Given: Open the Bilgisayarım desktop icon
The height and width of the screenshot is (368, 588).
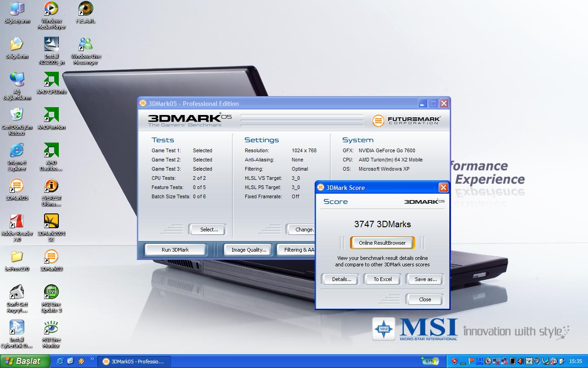Looking at the screenshot, I should (x=17, y=13).
